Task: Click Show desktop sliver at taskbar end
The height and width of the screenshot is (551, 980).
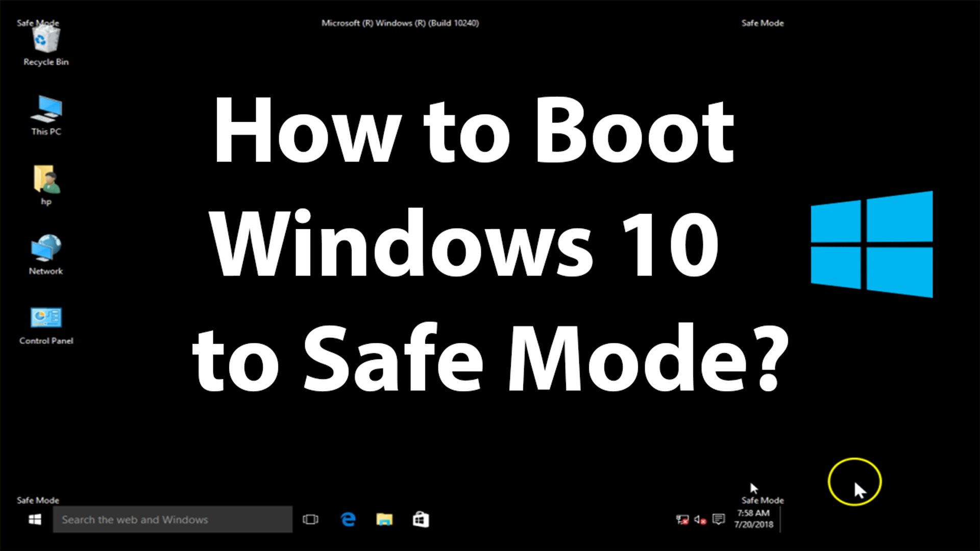Action: click(783, 519)
